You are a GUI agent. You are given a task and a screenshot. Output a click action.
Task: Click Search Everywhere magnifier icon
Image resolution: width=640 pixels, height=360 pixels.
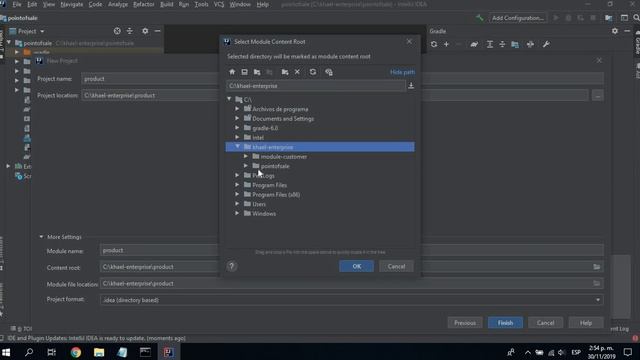[x=636, y=18]
